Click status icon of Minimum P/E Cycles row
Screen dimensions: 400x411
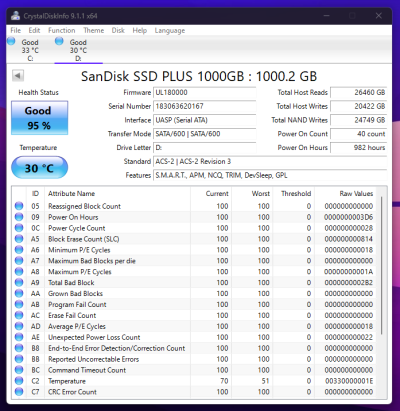click(19, 250)
